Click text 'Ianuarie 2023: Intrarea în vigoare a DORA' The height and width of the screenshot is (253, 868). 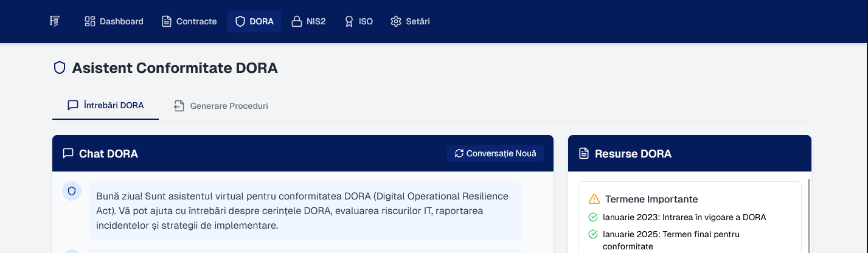685,217
